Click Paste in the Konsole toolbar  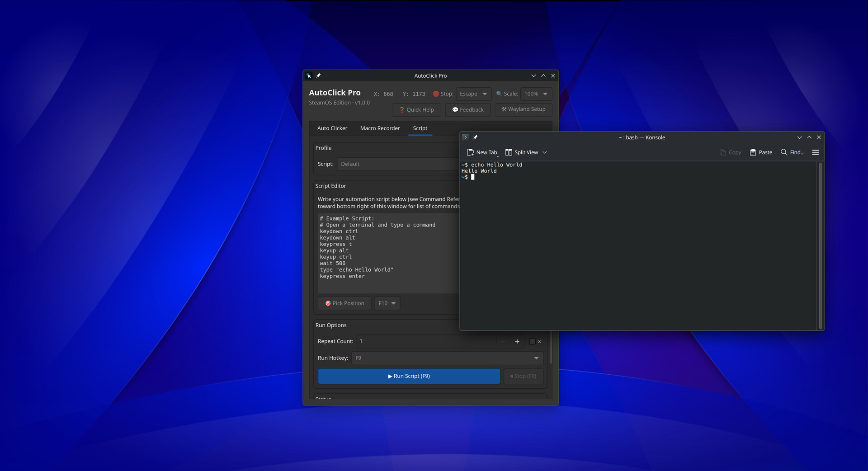point(761,152)
